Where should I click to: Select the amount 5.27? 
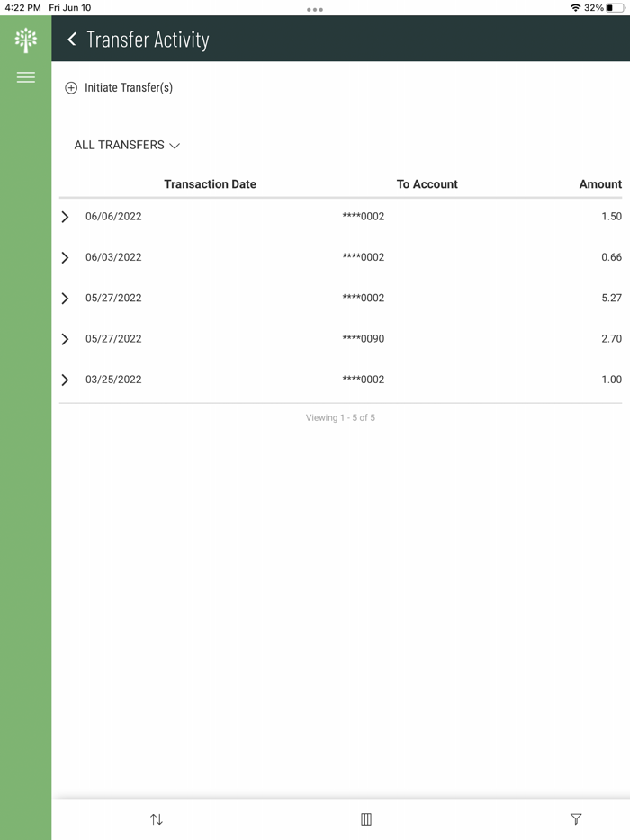(611, 298)
